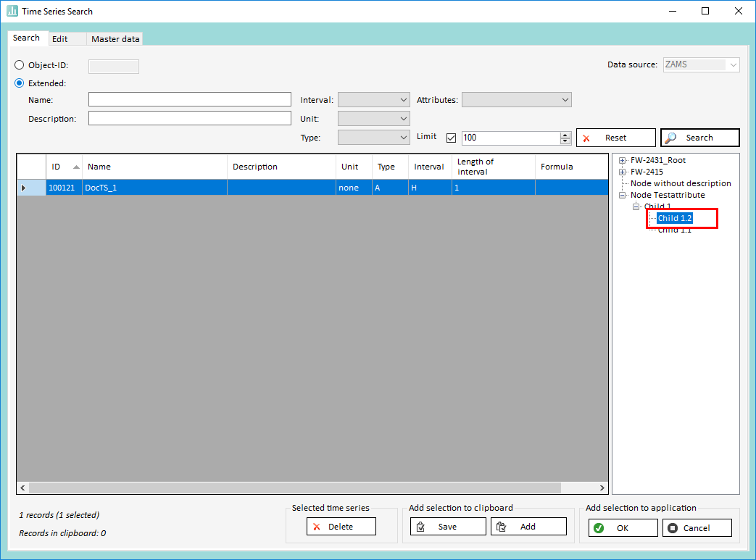
Task: Sort by the Formula column header
Action: coord(571,167)
